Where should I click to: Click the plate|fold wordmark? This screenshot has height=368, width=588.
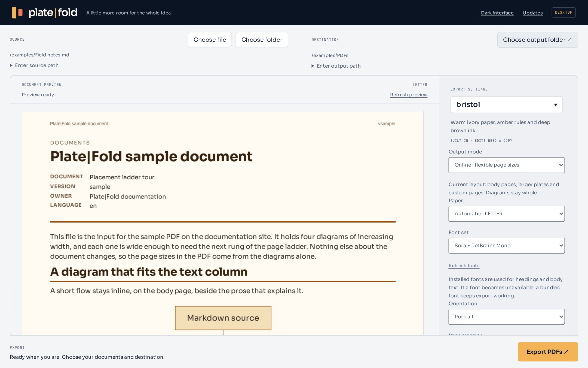53,13
